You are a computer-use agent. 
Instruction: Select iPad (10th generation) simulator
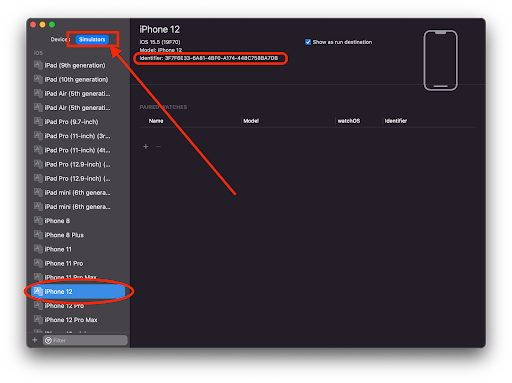[78, 79]
